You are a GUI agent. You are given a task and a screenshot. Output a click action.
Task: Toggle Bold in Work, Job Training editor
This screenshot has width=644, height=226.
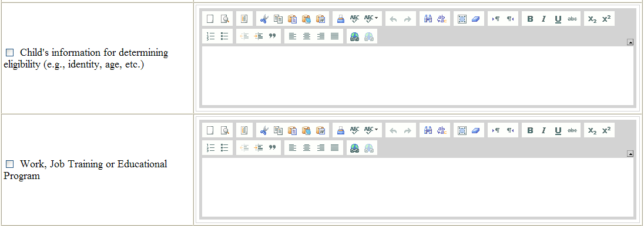(x=530, y=130)
